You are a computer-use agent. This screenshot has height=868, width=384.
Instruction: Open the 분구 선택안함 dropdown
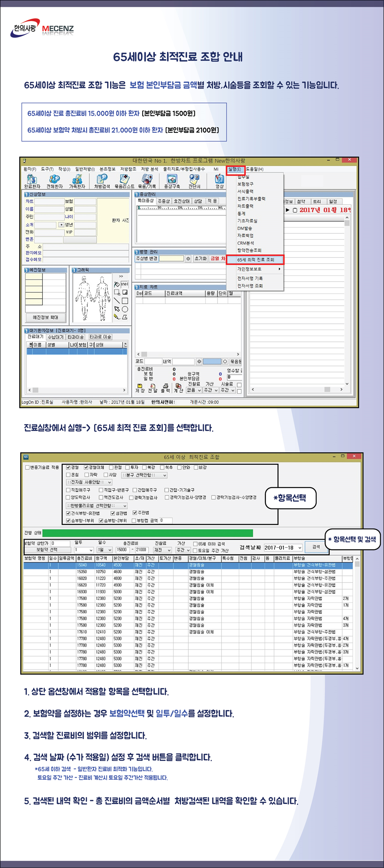pos(144,475)
